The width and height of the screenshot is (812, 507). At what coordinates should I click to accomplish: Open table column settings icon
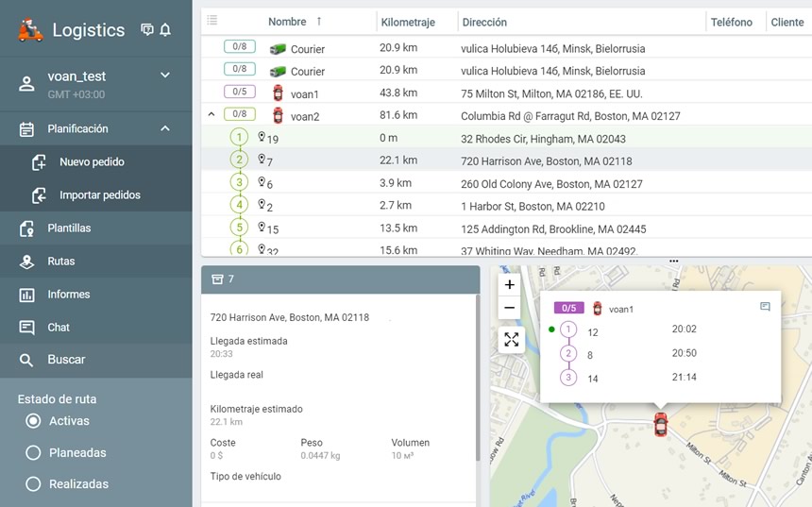point(211,21)
